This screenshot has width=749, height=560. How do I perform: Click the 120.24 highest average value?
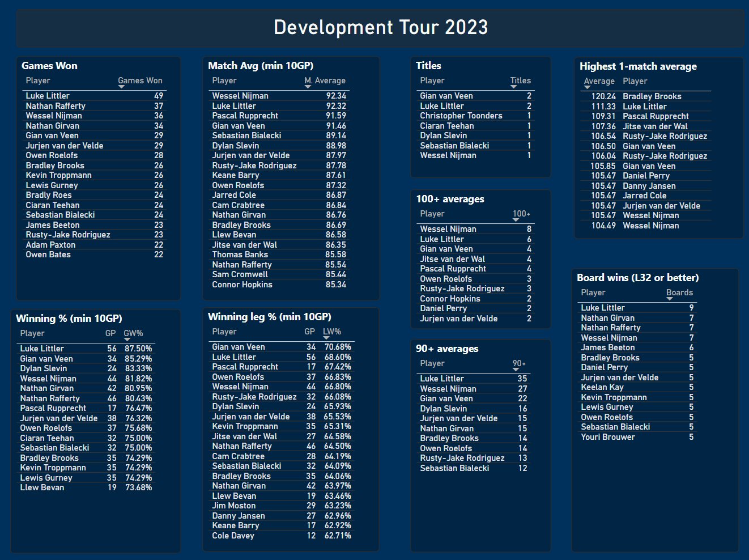[604, 96]
